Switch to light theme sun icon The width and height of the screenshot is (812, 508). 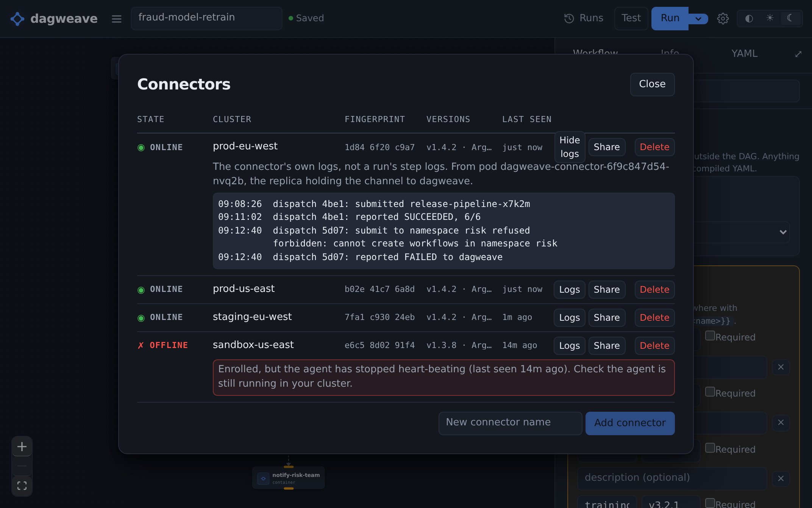(x=770, y=18)
